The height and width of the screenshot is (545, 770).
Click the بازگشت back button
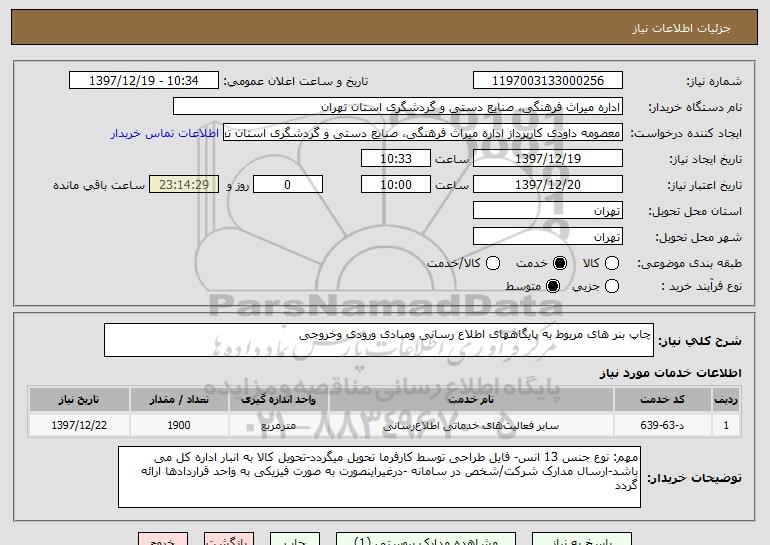point(229,539)
